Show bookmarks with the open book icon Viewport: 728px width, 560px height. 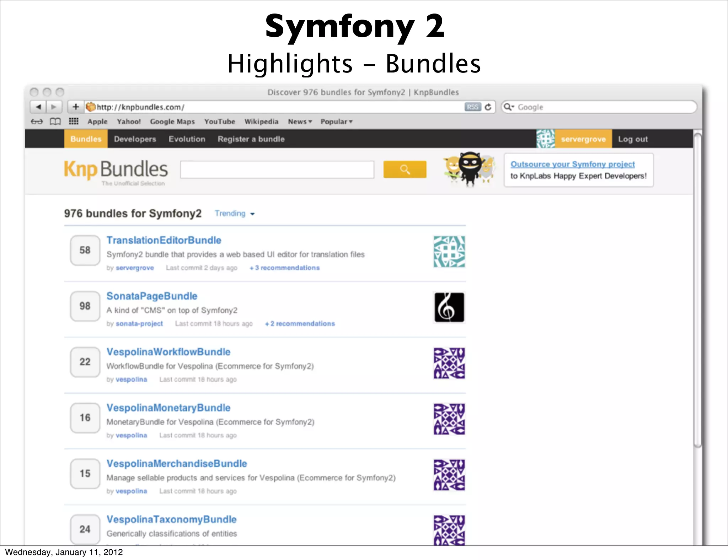click(55, 122)
